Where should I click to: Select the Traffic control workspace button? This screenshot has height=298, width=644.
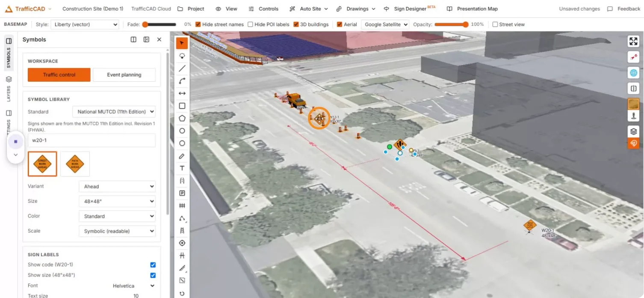(59, 74)
